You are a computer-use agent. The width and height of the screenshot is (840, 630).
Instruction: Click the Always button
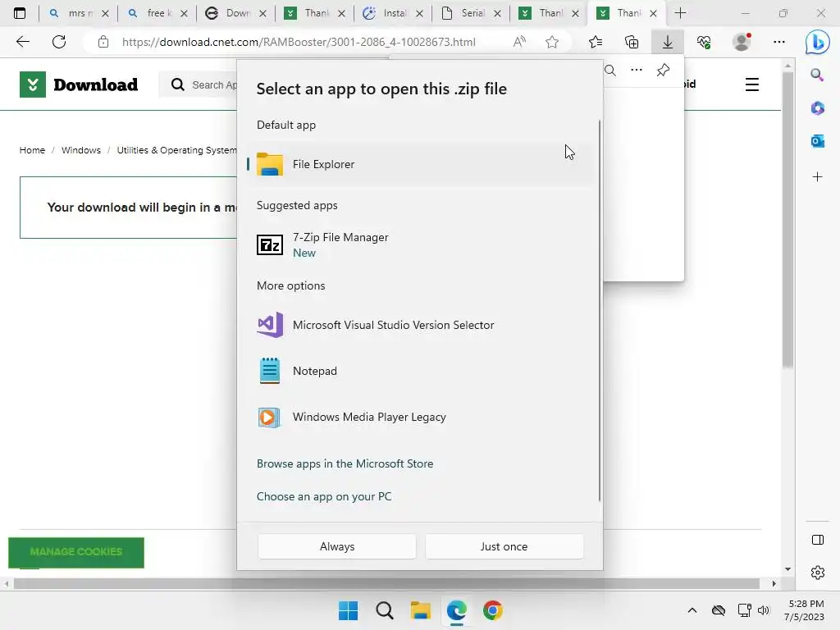click(x=337, y=546)
